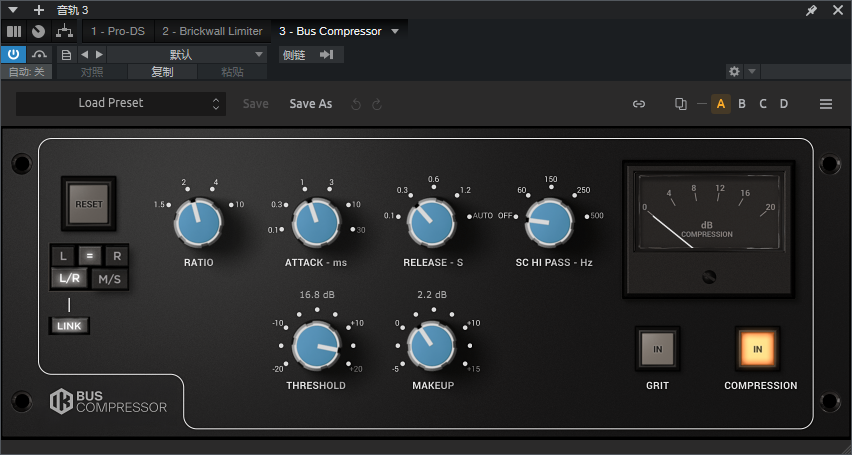
Task: Switch to M/S processing mode
Action: click(109, 279)
